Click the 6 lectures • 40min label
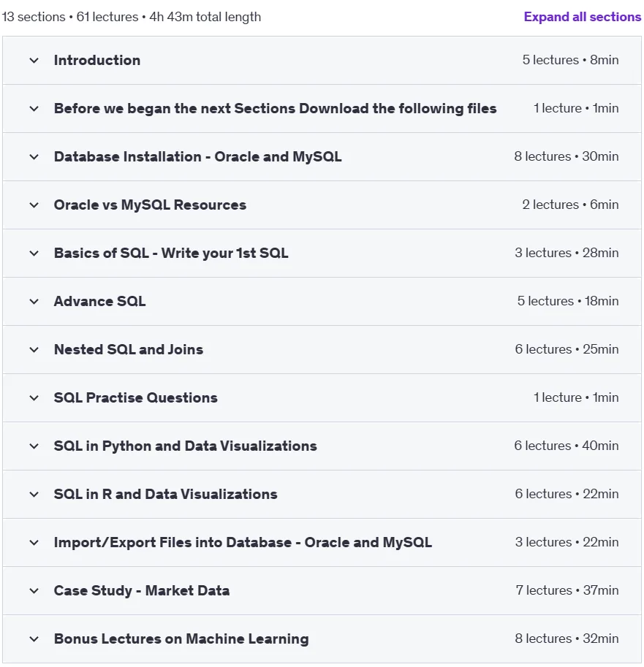Image resolution: width=644 pixels, height=667 pixels. coord(566,446)
